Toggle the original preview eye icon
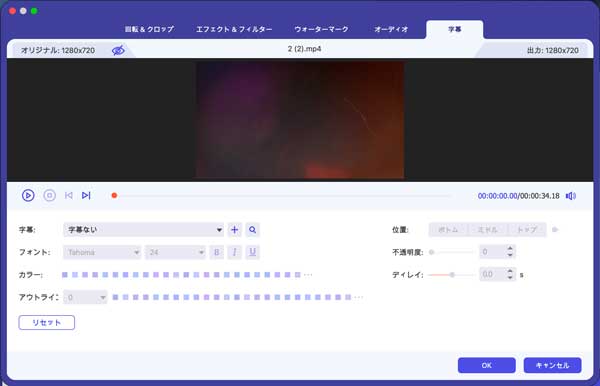 pyautogui.click(x=118, y=50)
